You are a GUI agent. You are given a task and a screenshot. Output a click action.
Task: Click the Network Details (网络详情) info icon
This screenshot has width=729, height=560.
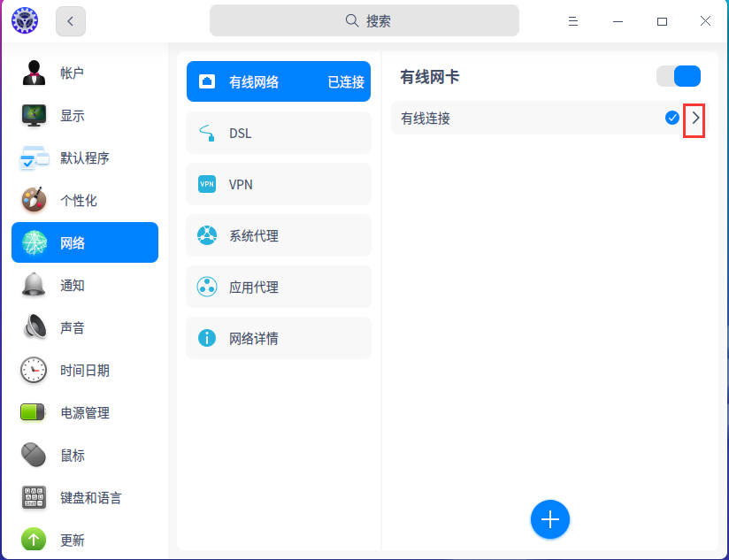click(207, 338)
